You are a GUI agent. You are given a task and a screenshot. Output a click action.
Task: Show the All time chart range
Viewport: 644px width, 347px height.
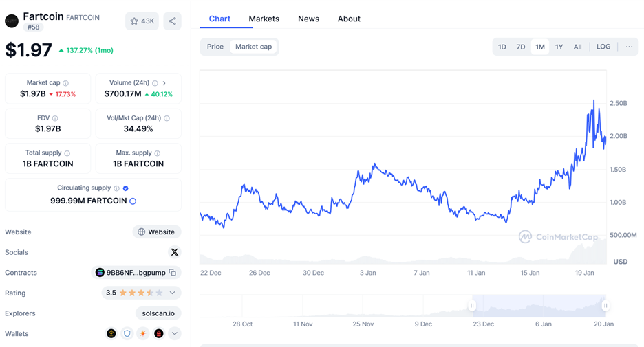pyautogui.click(x=577, y=47)
